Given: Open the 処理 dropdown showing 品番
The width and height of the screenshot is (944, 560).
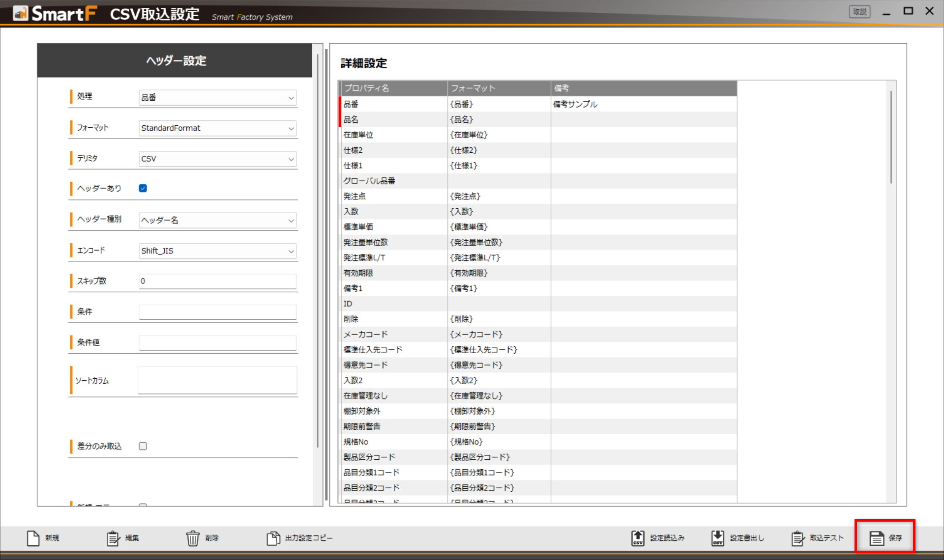Looking at the screenshot, I should (x=218, y=97).
